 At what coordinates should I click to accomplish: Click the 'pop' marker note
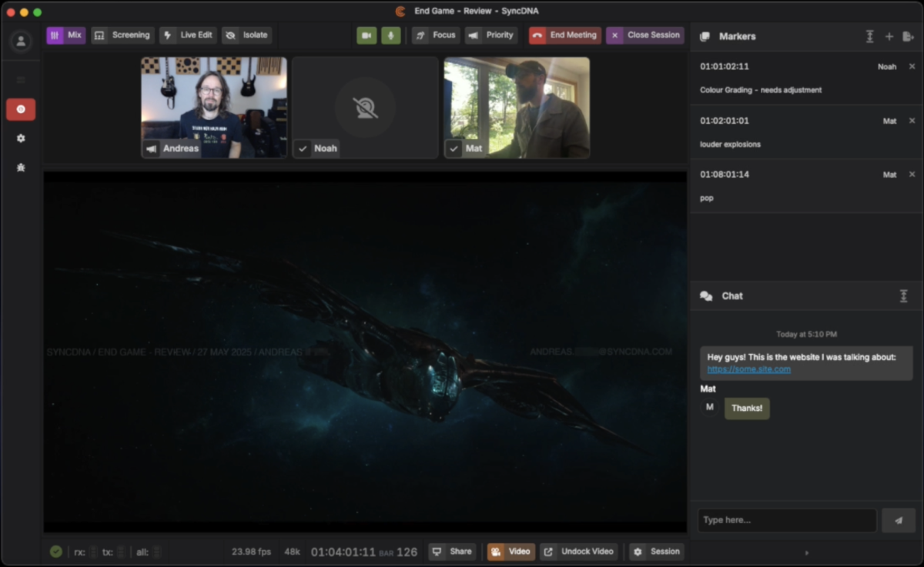[x=707, y=198]
